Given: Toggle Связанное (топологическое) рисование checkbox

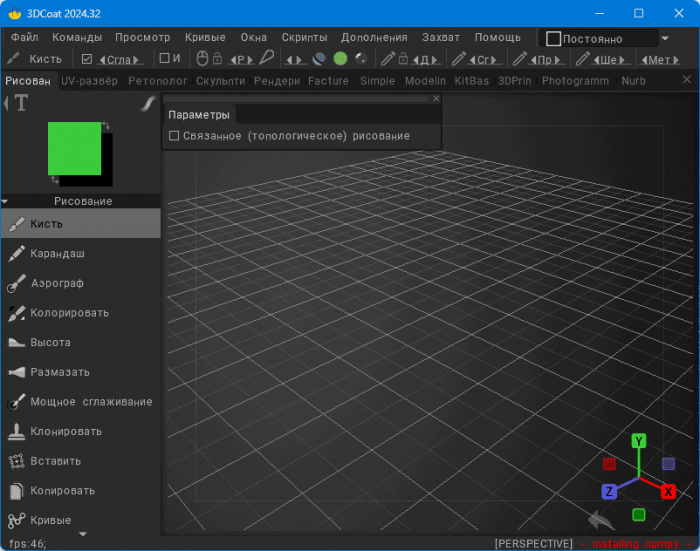Looking at the screenshot, I should 174,136.
